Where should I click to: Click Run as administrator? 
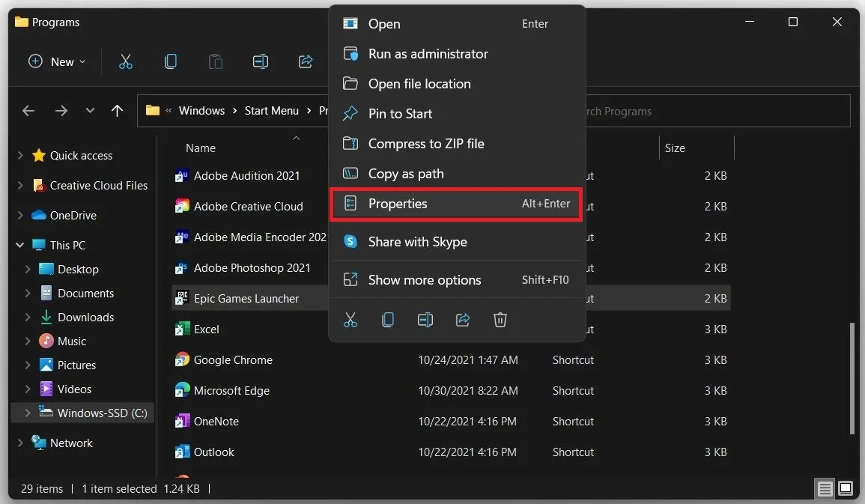pos(428,53)
